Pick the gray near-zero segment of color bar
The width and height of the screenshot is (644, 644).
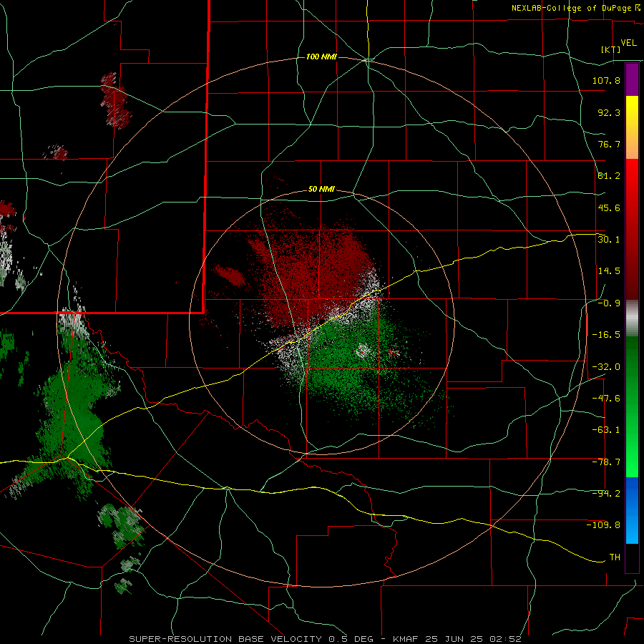pos(632,318)
